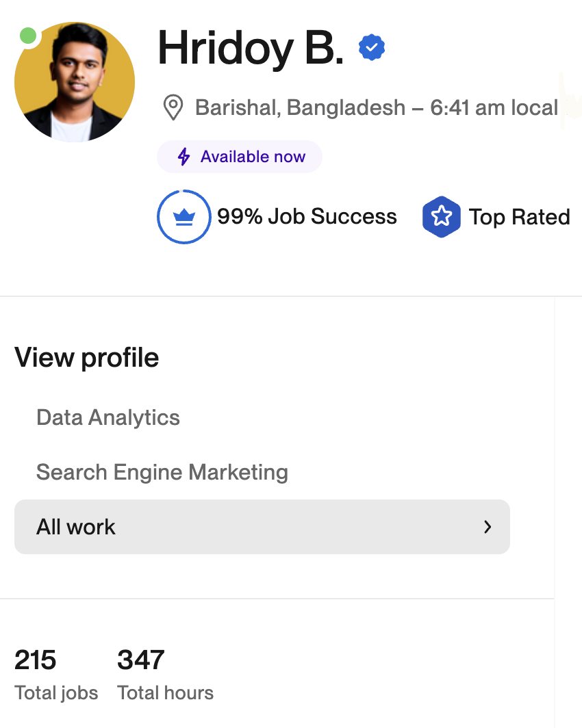Image resolution: width=582 pixels, height=728 pixels.
Task: Click the Top Rated label text
Action: pyautogui.click(x=519, y=217)
